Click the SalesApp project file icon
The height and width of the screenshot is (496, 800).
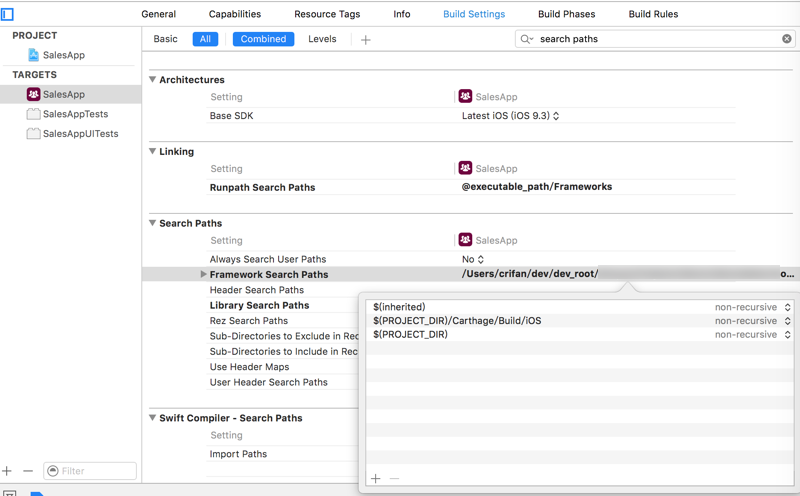(34, 55)
